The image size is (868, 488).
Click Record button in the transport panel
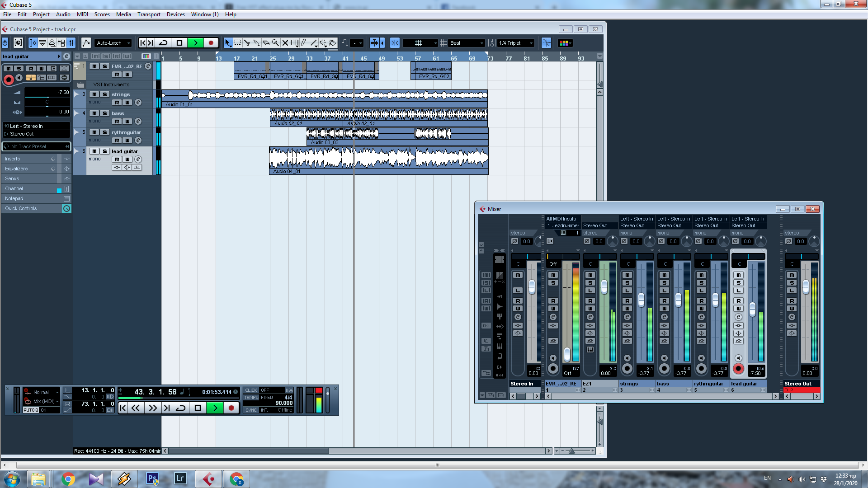231,408
